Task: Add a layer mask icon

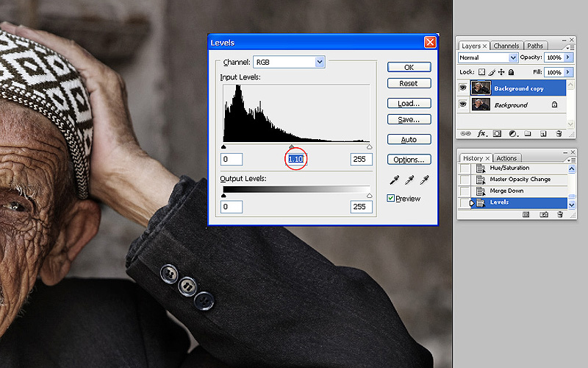Action: 496,134
